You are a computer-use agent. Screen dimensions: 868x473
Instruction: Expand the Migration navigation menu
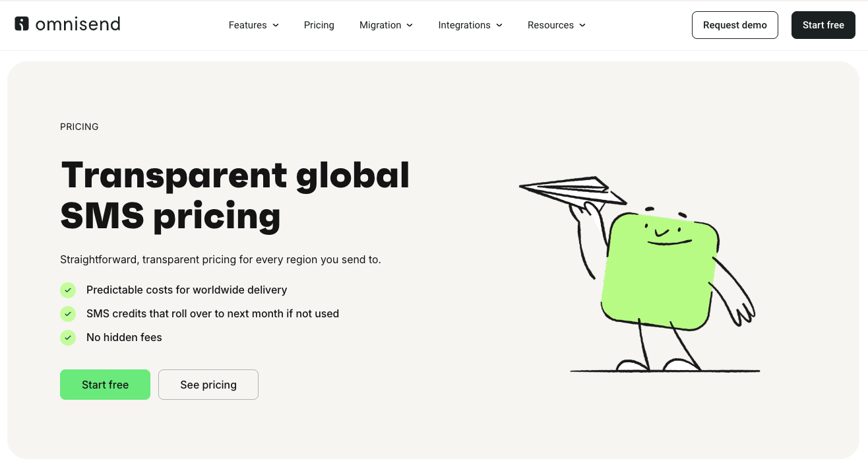point(381,25)
